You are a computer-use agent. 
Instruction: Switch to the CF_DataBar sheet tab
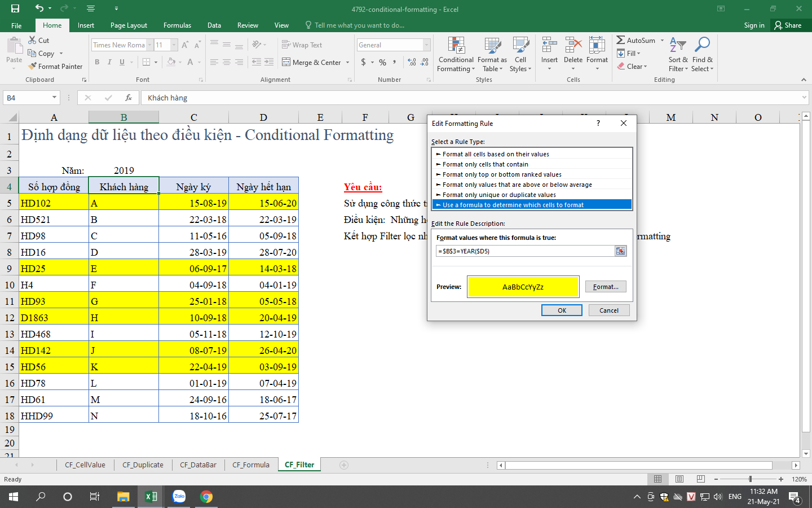point(198,465)
